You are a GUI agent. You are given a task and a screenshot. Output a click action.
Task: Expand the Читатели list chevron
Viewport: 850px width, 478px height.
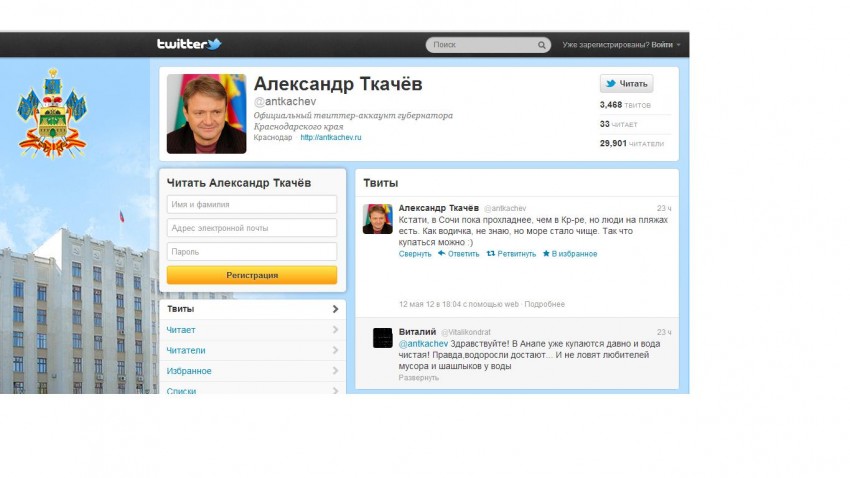click(335, 350)
